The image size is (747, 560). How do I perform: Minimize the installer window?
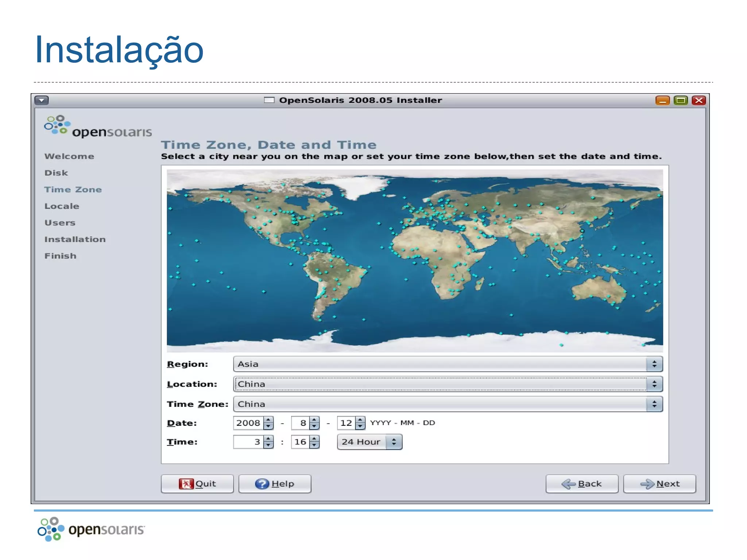pos(662,100)
